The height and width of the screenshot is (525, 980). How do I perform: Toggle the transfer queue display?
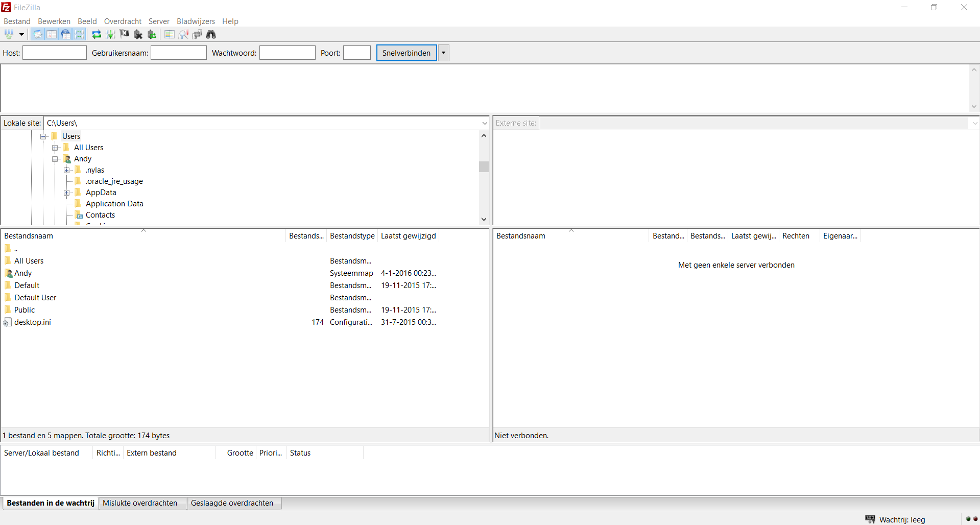[80, 34]
